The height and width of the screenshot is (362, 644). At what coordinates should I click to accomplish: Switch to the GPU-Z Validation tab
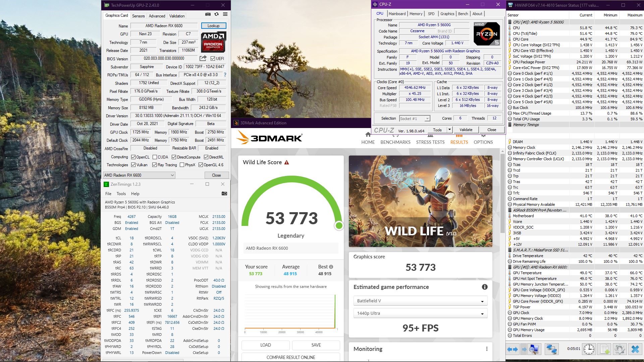[x=177, y=16]
